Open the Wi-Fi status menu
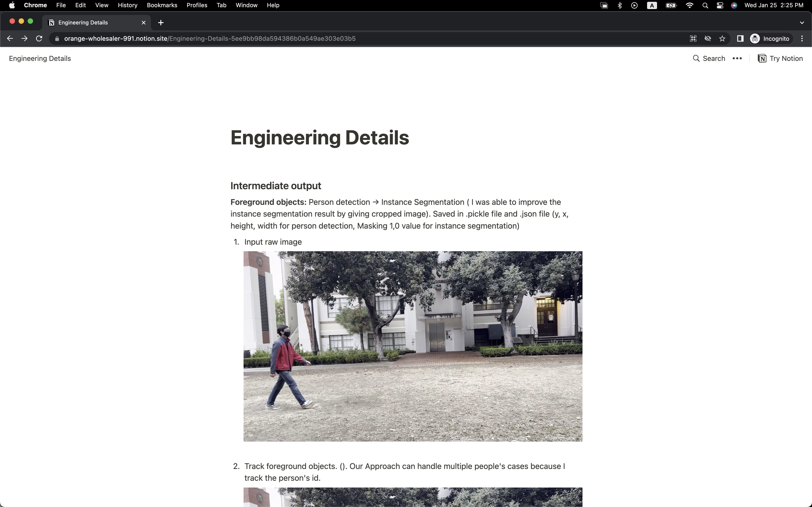812x507 pixels. 689,5
